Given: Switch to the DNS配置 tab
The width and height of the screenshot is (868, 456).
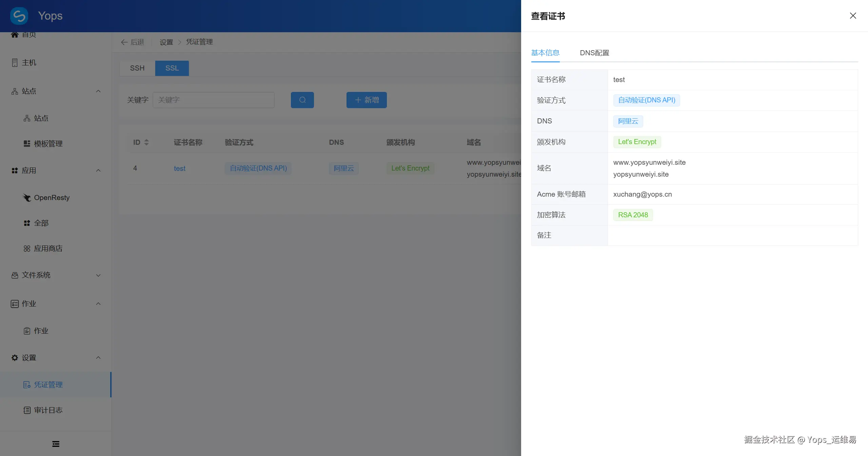Looking at the screenshot, I should pyautogui.click(x=594, y=53).
